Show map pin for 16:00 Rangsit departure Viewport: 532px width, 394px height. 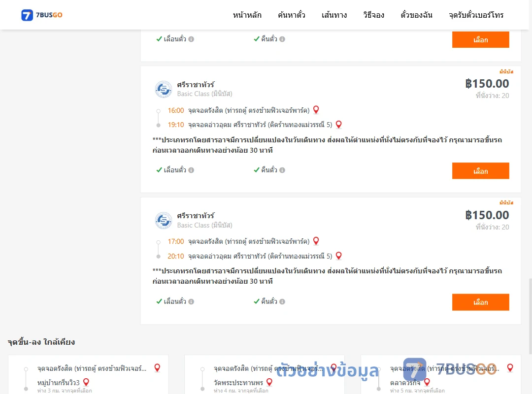click(x=316, y=110)
